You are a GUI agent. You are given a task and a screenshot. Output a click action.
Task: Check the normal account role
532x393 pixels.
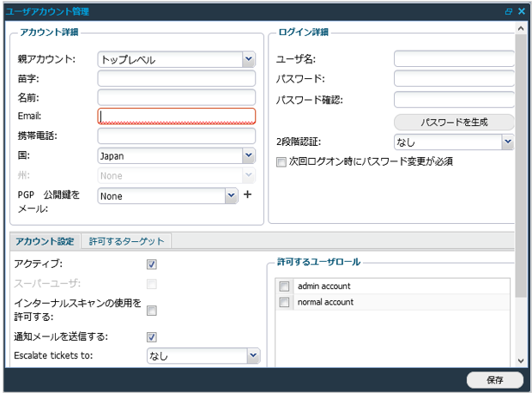(284, 302)
